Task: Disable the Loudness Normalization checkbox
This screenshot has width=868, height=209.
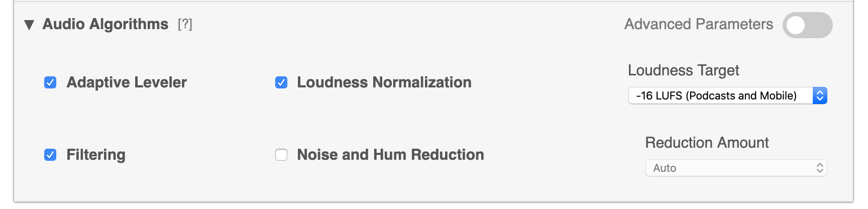Action: tap(281, 82)
